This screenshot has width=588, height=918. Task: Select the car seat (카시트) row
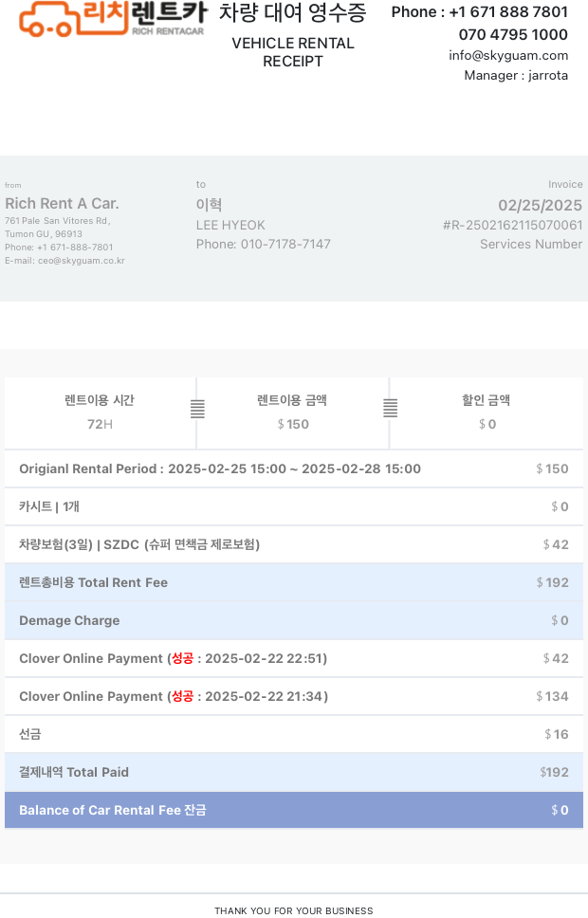tap(294, 506)
